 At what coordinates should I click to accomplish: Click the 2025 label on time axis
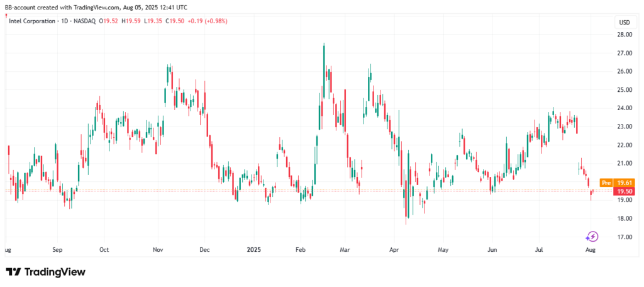pyautogui.click(x=253, y=250)
